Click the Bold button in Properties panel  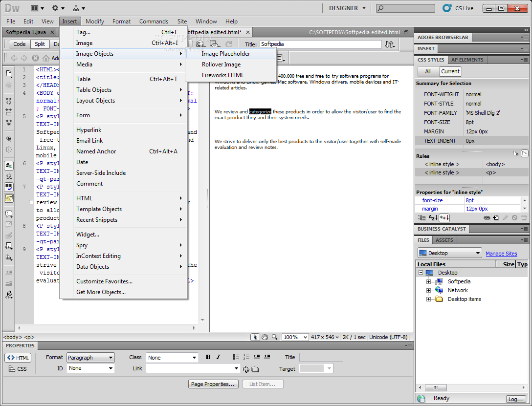click(x=208, y=357)
